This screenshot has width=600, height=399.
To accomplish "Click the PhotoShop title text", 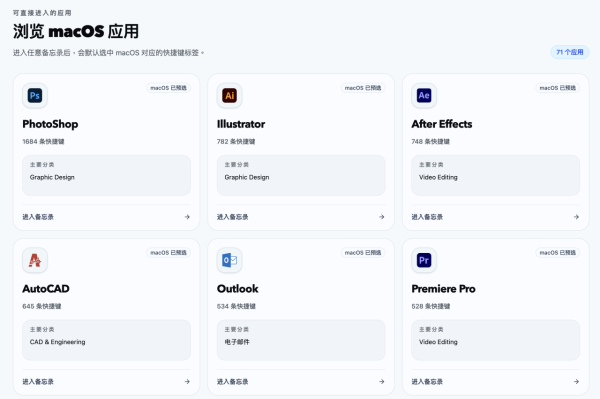I will (x=50, y=124).
